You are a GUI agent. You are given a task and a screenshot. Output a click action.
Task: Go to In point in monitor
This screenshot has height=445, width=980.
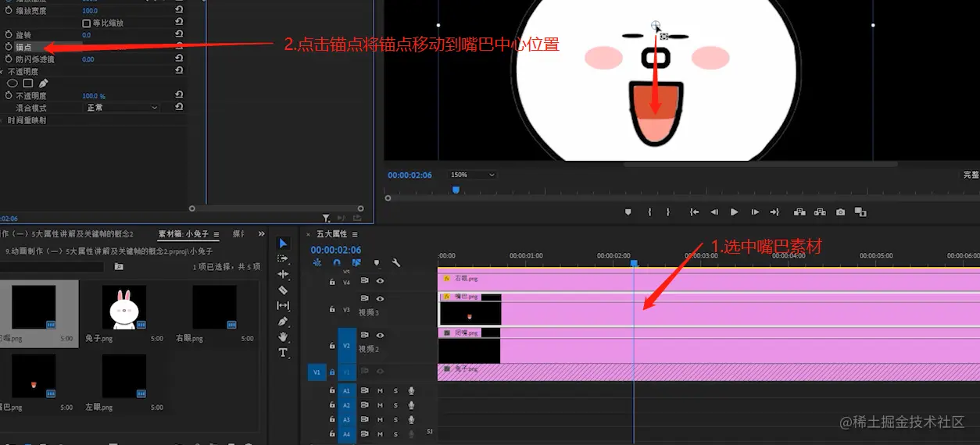click(x=694, y=212)
